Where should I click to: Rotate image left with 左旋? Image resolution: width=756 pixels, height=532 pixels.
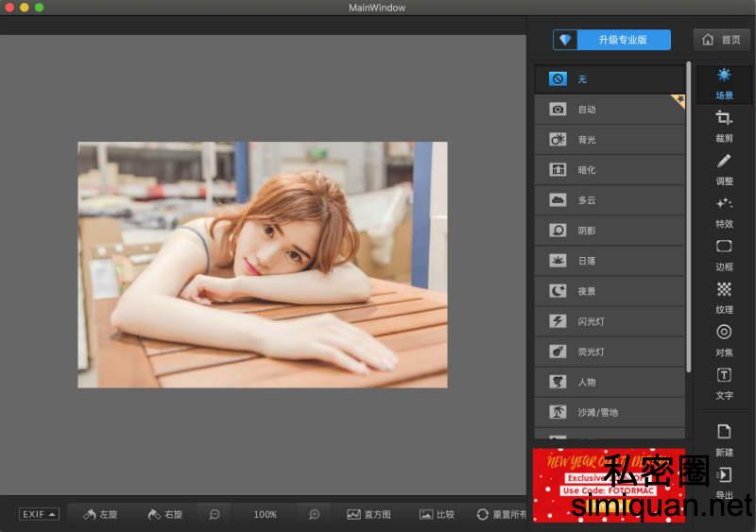point(100,514)
